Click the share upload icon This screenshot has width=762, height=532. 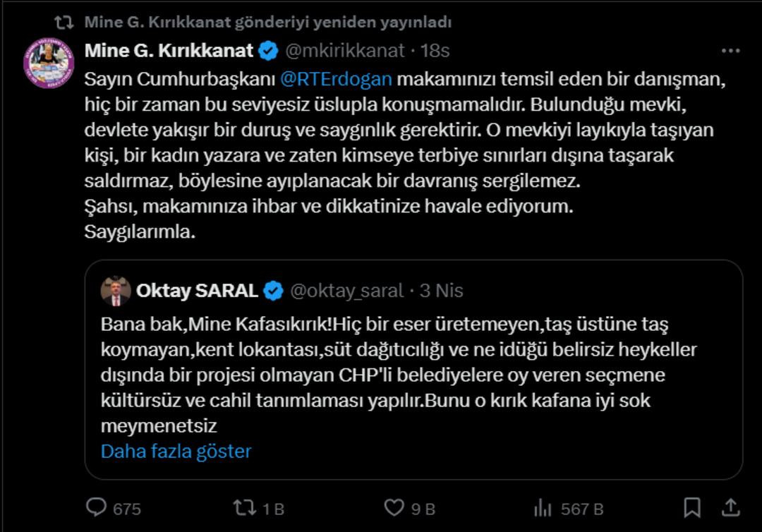point(731,507)
